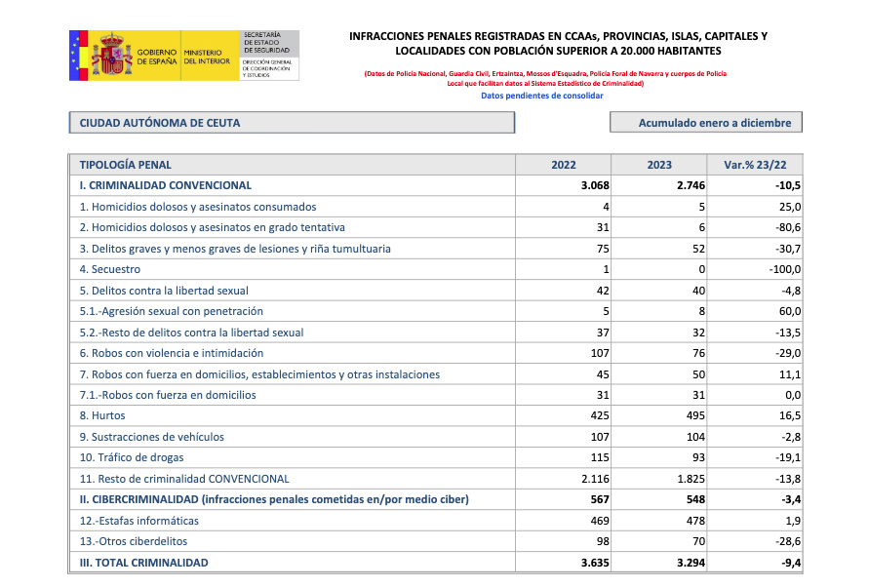Click the 3.294 total value for 2023
This screenshot has width=869, height=588.
[x=691, y=563]
